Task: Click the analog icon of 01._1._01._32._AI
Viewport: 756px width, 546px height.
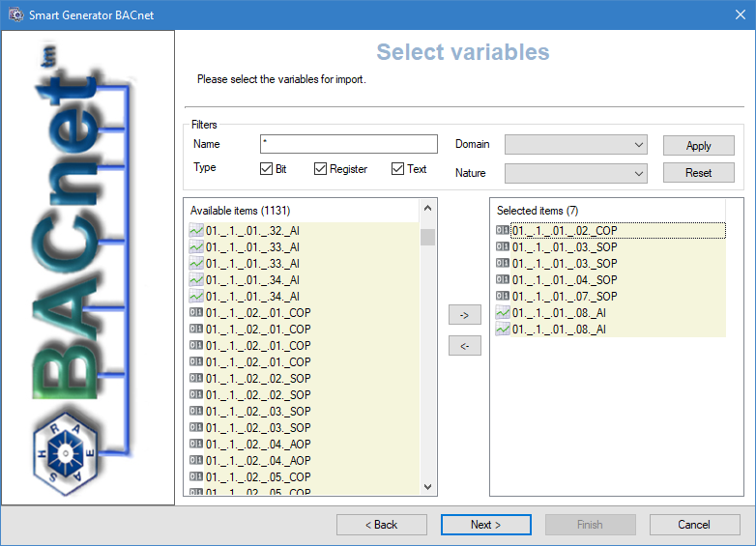Action: 196,230
